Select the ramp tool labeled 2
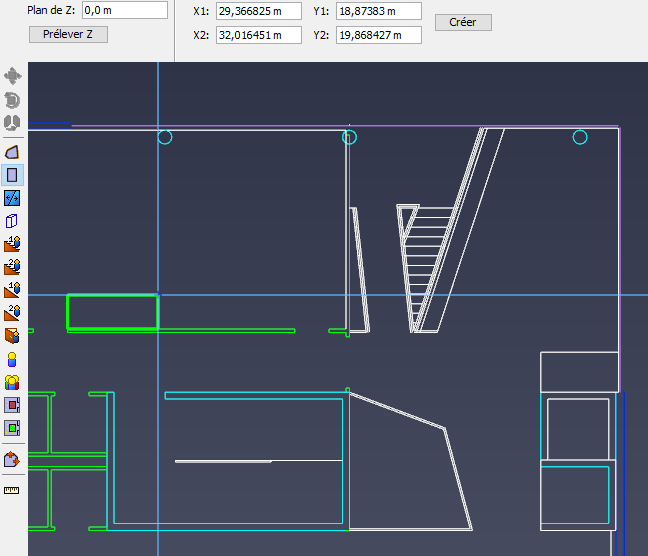Image resolution: width=648 pixels, height=556 pixels. tap(12, 313)
